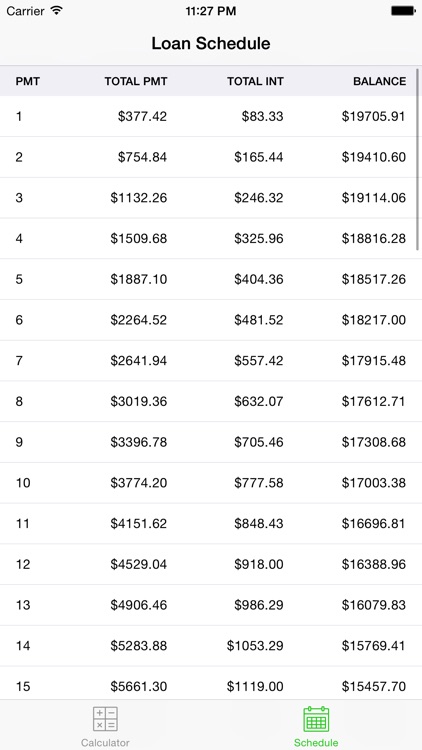Select payment row 10 in schedule
This screenshot has height=750, width=422.
tap(211, 483)
